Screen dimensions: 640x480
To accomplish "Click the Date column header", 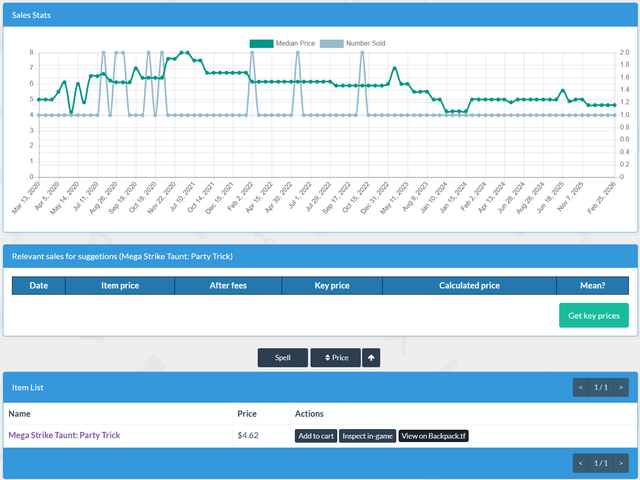I will tap(39, 286).
